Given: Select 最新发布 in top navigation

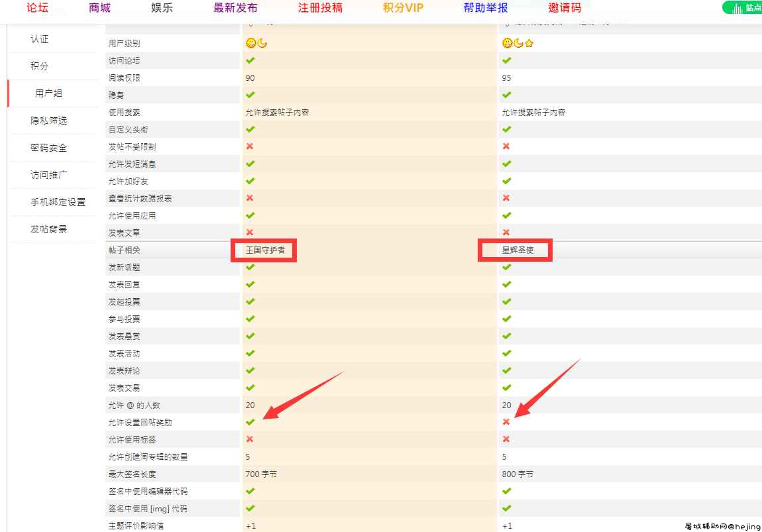Looking at the screenshot, I should [x=235, y=8].
